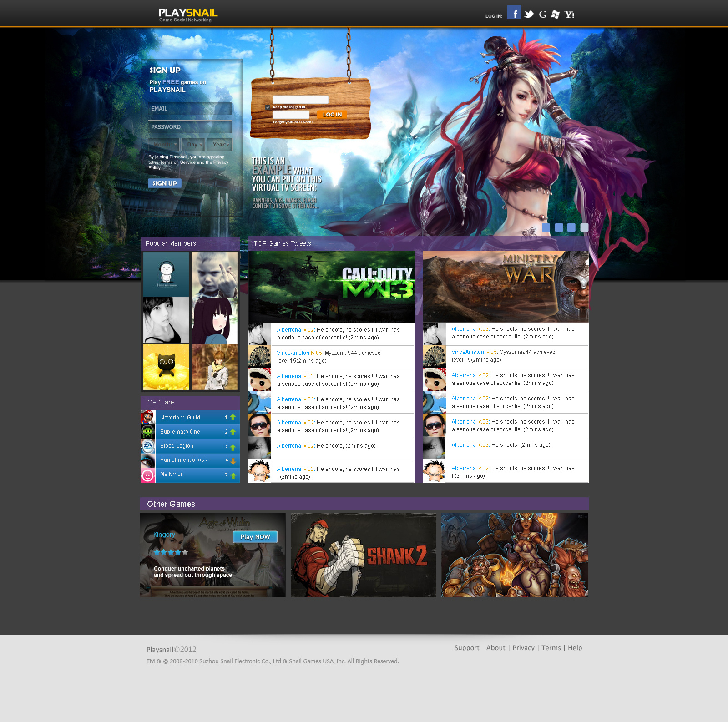This screenshot has height=722, width=728.
Task: Click Blood Legion's EA Games clan icon
Action: 148,445
